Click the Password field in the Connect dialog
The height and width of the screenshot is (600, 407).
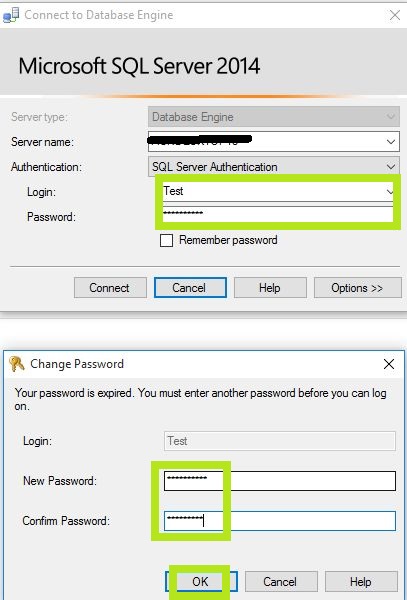(278, 214)
